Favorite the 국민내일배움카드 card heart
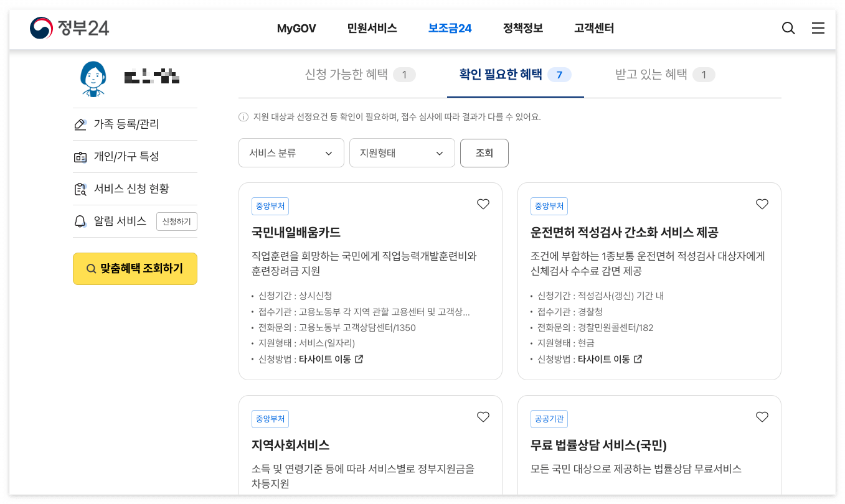The height and width of the screenshot is (504, 845). [x=483, y=204]
